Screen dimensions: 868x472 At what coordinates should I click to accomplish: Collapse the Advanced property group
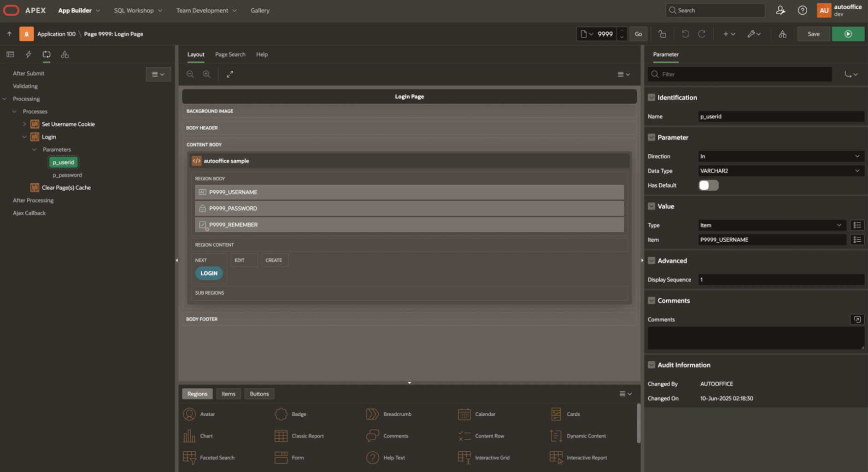tap(651, 261)
